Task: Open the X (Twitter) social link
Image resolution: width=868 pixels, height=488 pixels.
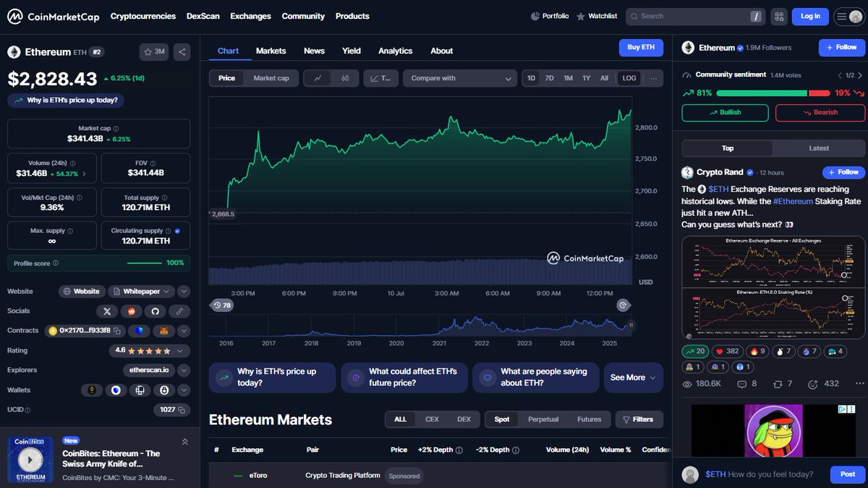Action: tap(107, 311)
